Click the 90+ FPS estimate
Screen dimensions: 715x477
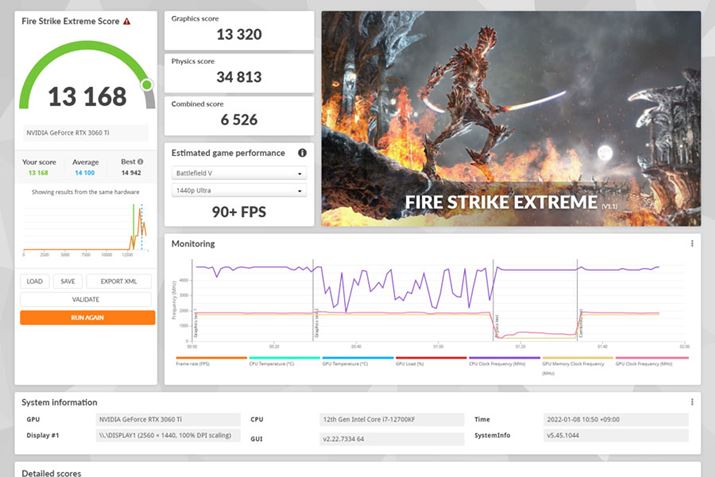tap(239, 212)
